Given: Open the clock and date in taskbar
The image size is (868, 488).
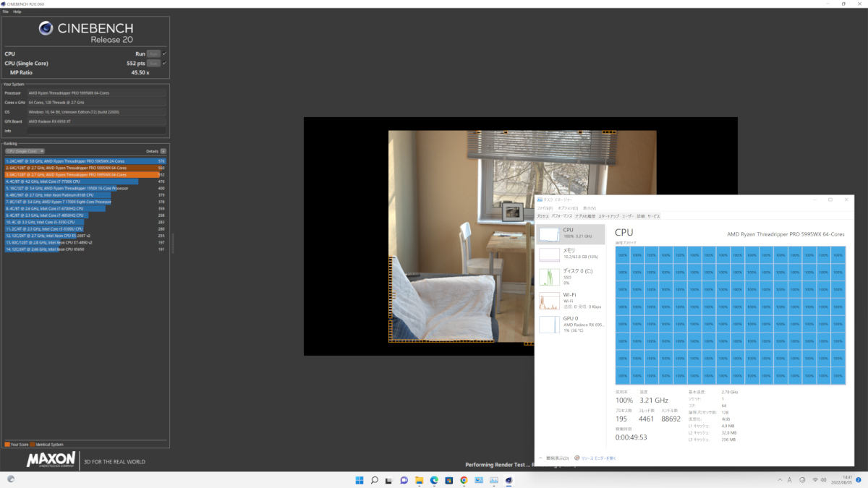Looking at the screenshot, I should click(843, 480).
